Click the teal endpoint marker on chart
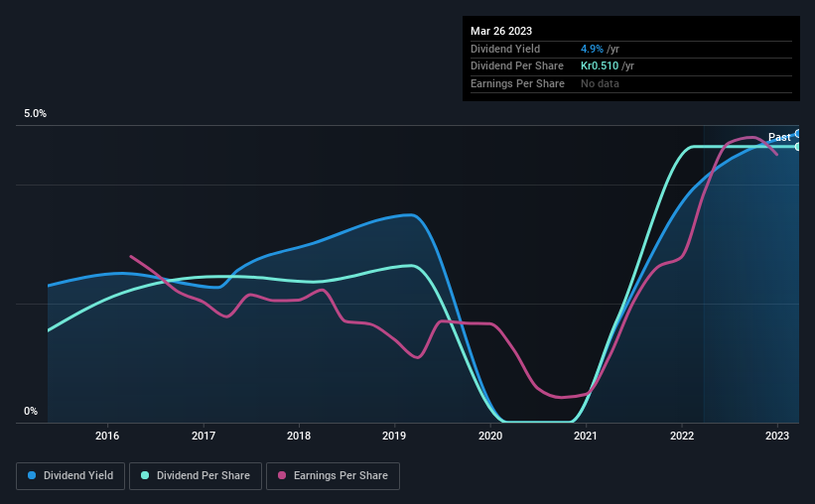815x504 pixels. 797,147
